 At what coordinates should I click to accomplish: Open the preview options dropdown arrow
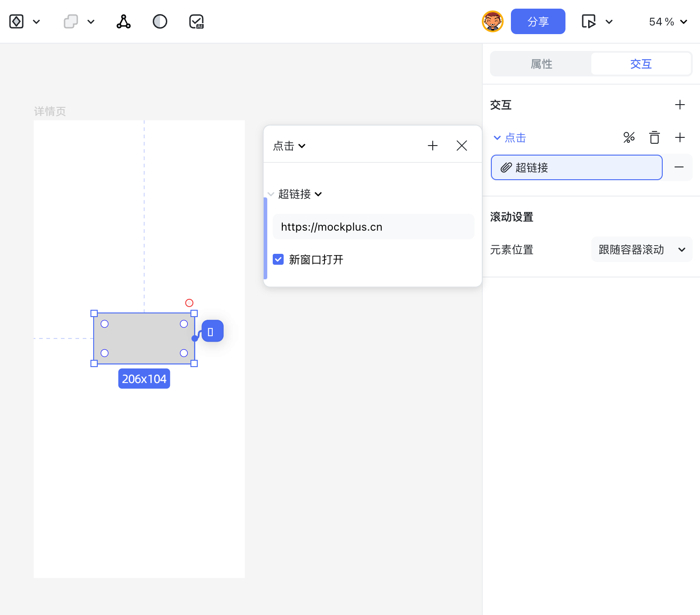(609, 22)
